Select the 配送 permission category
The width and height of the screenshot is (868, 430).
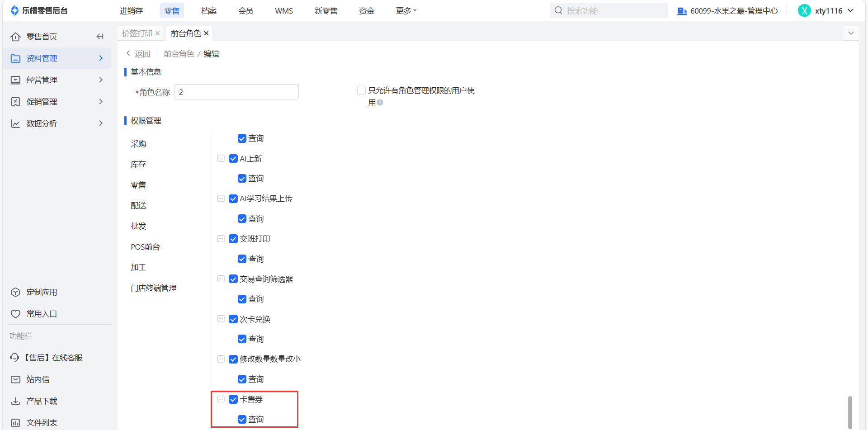click(x=138, y=206)
